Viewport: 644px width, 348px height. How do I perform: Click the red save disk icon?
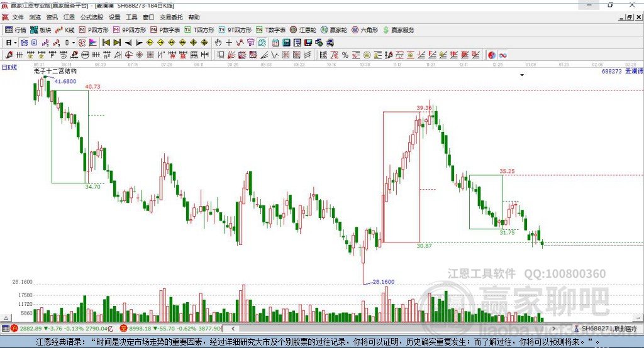pos(308,43)
